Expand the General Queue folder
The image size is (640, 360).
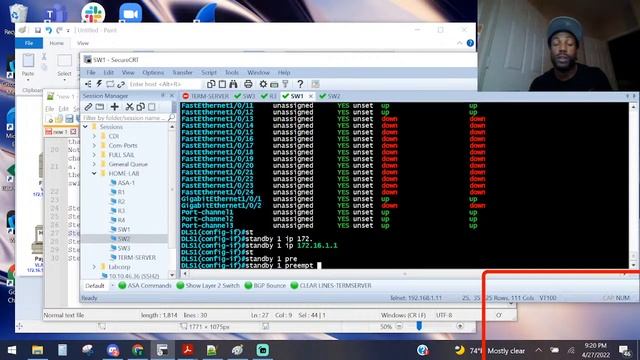tap(94, 164)
